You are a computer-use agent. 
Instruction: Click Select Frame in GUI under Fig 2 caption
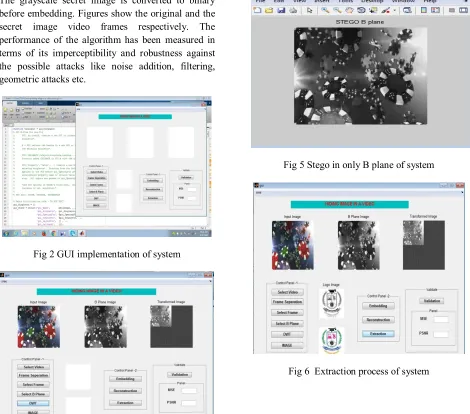click(x=33, y=385)
